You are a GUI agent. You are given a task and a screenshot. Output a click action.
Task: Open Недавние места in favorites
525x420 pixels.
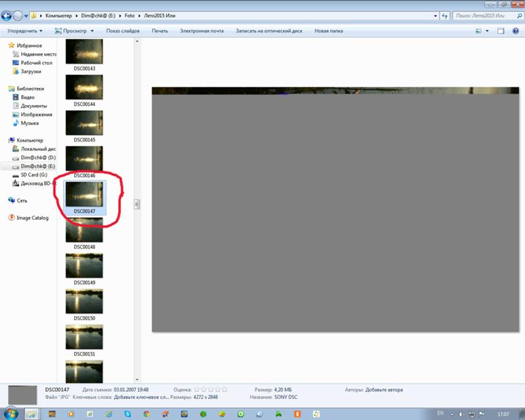pyautogui.click(x=35, y=54)
